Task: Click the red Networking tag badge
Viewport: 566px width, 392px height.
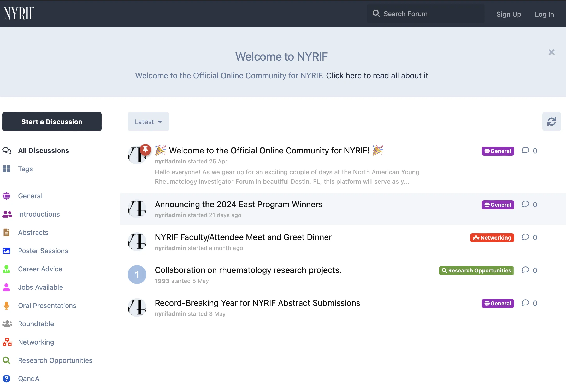Action: click(x=492, y=237)
